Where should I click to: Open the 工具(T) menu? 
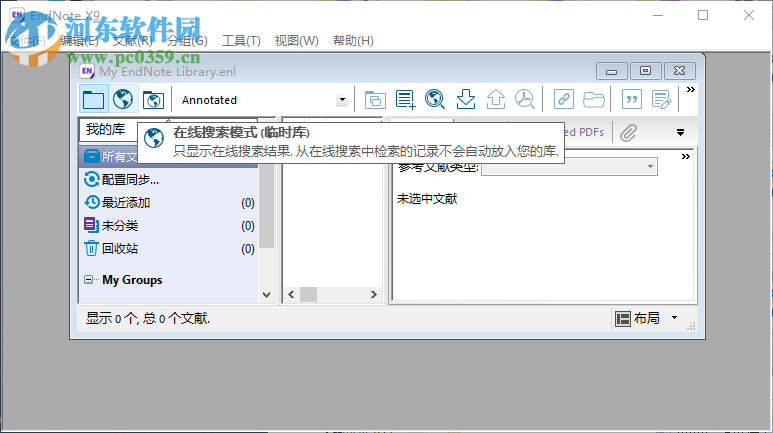tap(241, 40)
